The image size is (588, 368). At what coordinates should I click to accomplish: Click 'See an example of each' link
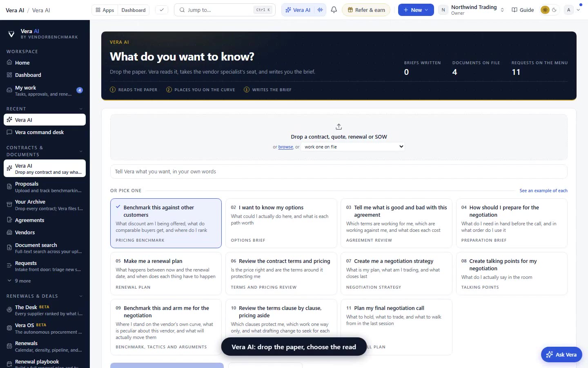[543, 191]
